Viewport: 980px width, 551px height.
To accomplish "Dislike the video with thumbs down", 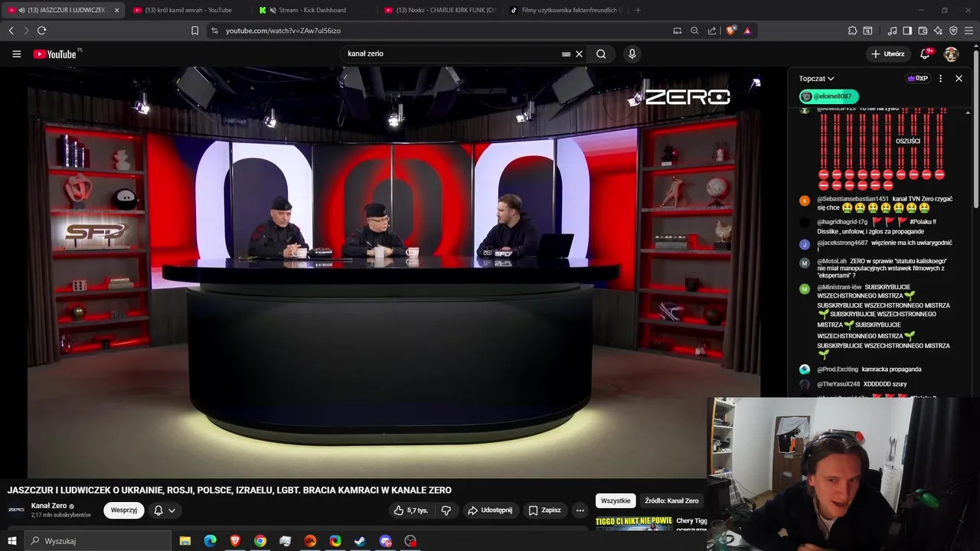I will (x=446, y=510).
